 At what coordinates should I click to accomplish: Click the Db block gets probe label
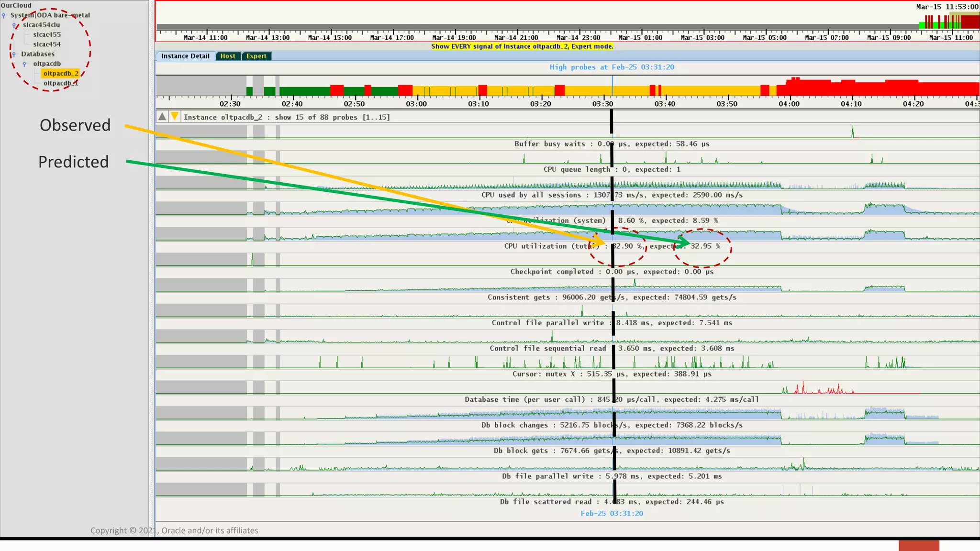(x=612, y=451)
